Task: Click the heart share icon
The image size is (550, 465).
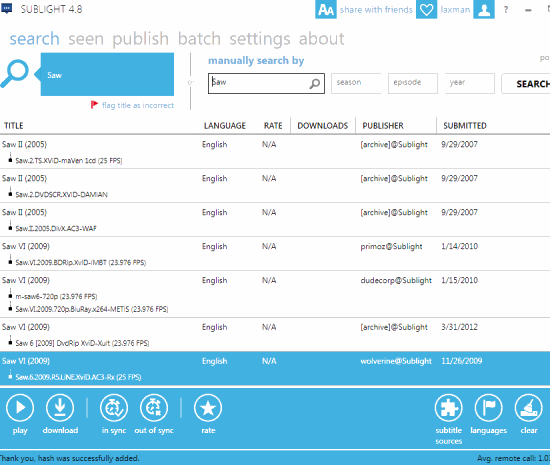Action: (427, 9)
